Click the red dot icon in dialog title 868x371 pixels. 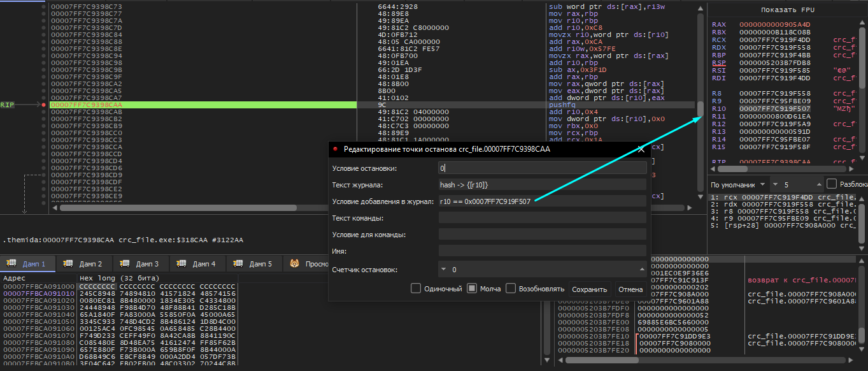click(336, 149)
